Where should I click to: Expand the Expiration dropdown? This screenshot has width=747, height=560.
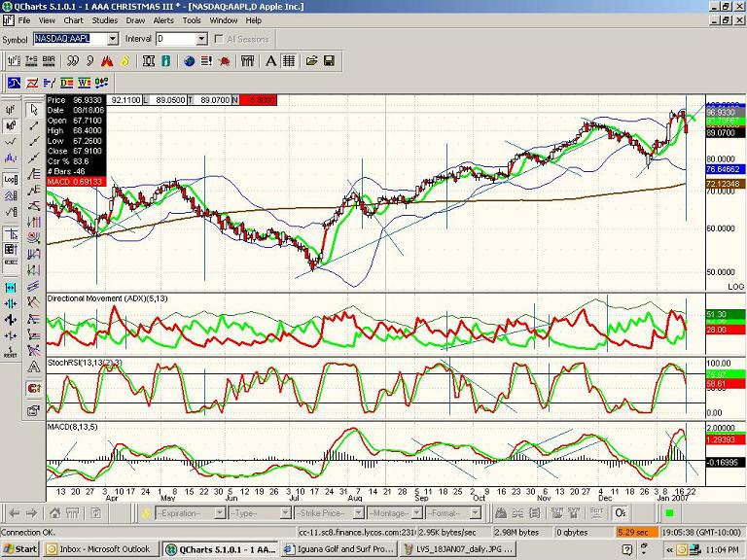coord(220,513)
